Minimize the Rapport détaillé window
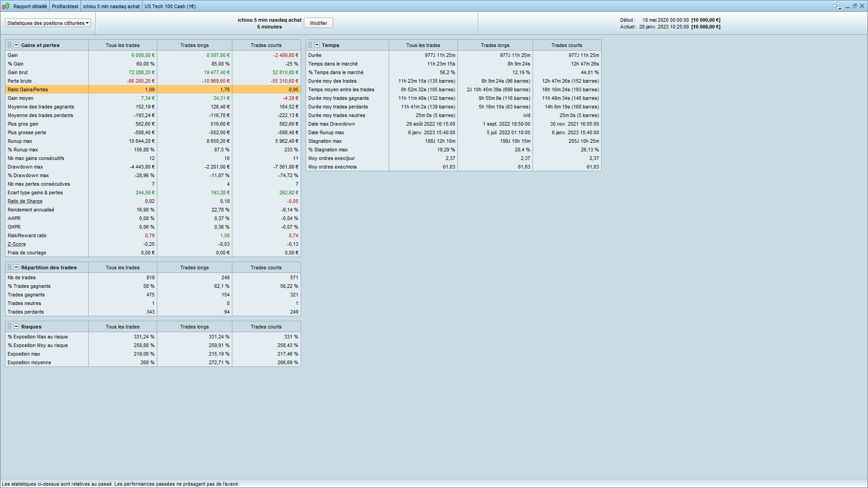 click(848, 6)
